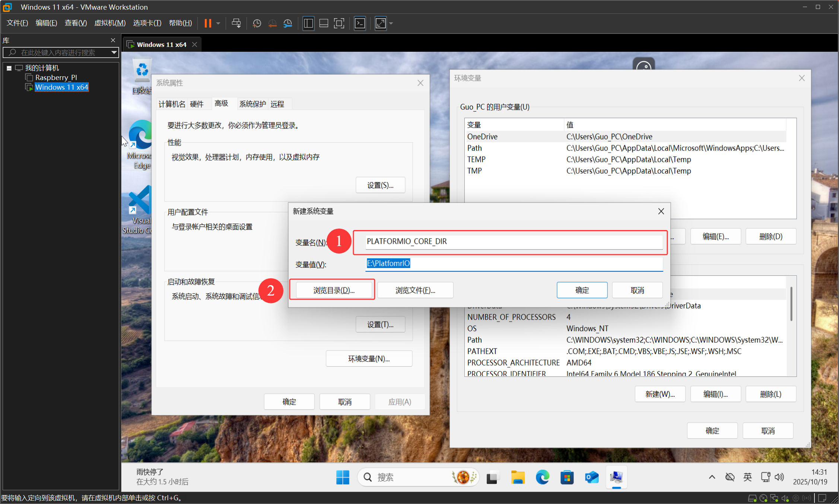839x504 pixels.
Task: Click the network adapter status icon
Action: pos(774,498)
